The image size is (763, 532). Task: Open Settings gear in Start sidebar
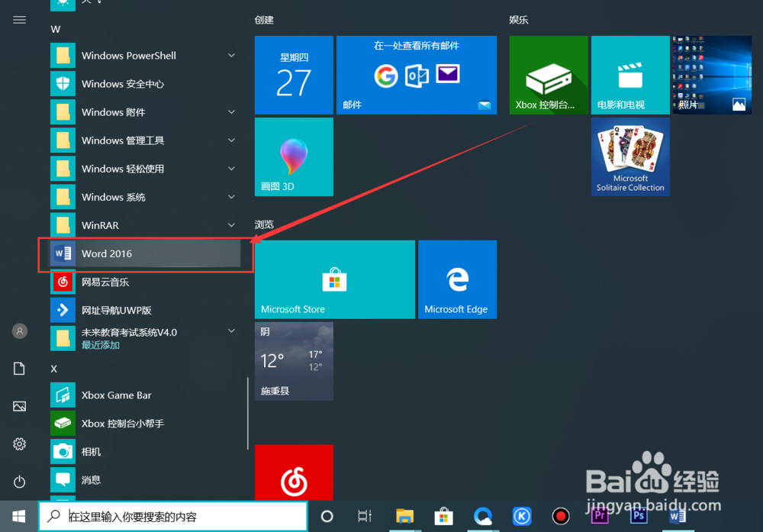pos(20,444)
